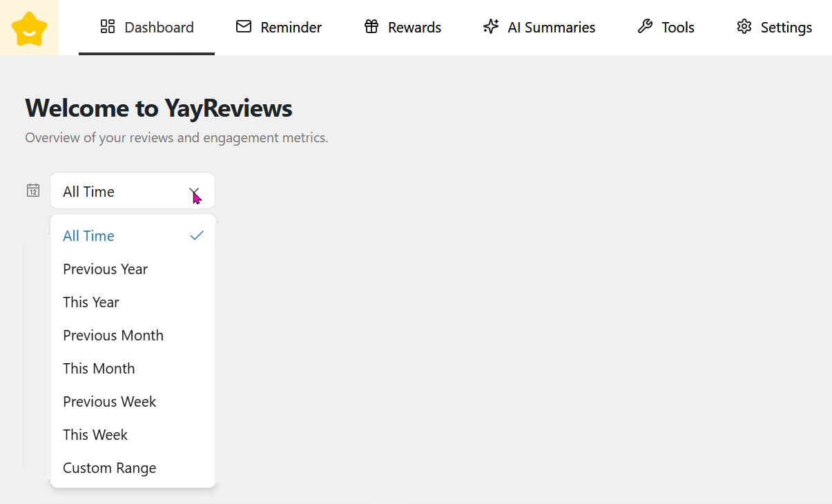Switch to the Rewards tab label
The width and height of the screenshot is (832, 504).
(x=414, y=28)
